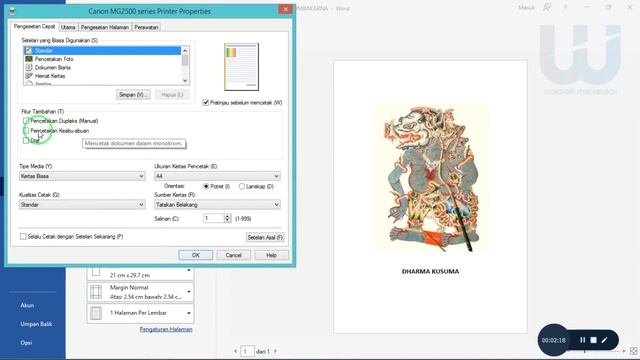Click the Masuk sign-in in Word
640x360 pixels.
[x=526, y=8]
